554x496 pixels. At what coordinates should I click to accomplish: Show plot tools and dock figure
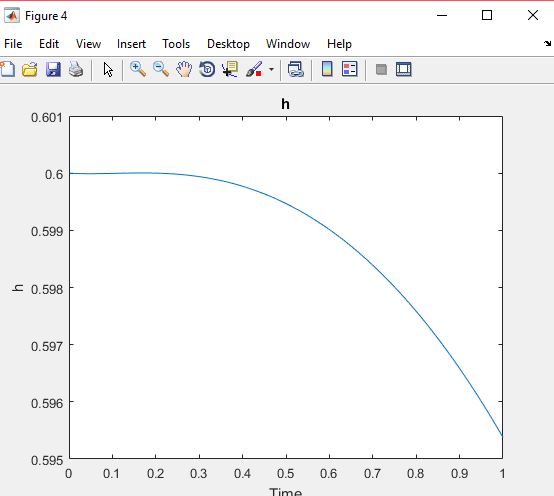pyautogui.click(x=404, y=69)
